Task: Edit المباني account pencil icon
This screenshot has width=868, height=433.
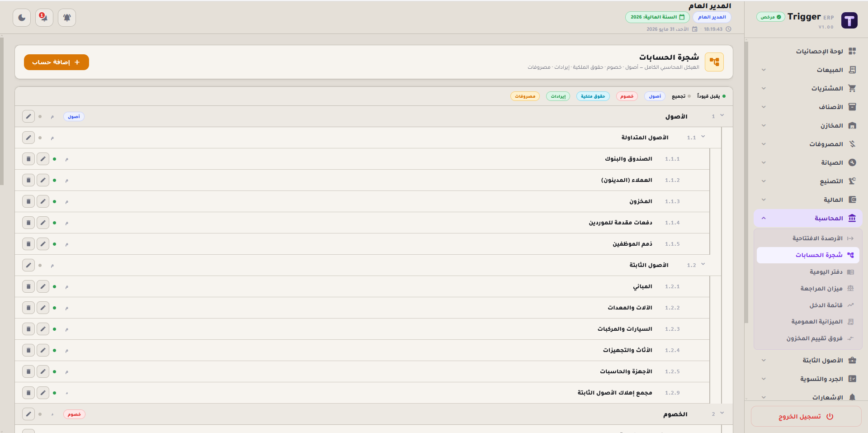Action: click(x=43, y=286)
